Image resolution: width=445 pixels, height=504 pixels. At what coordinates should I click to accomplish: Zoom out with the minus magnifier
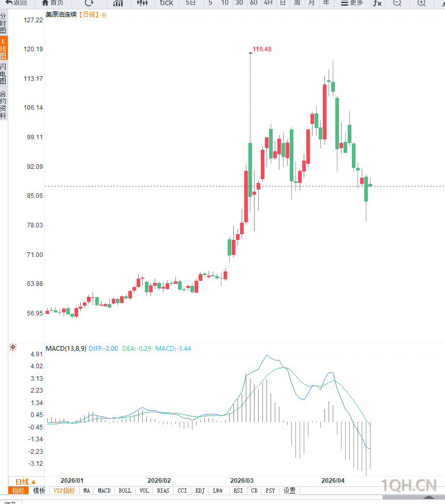pos(397,3)
